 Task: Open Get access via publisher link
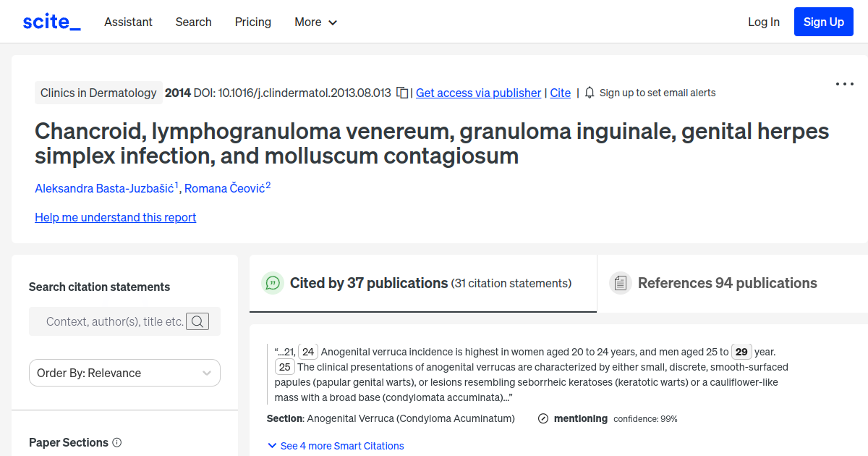pos(478,93)
